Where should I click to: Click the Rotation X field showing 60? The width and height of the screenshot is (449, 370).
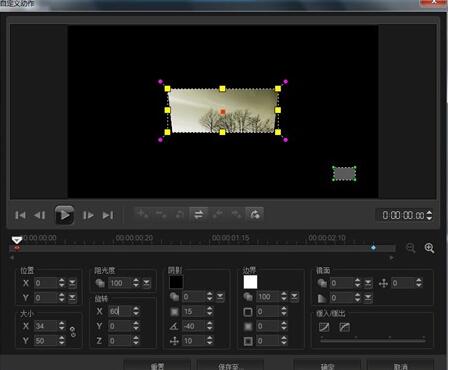click(120, 311)
